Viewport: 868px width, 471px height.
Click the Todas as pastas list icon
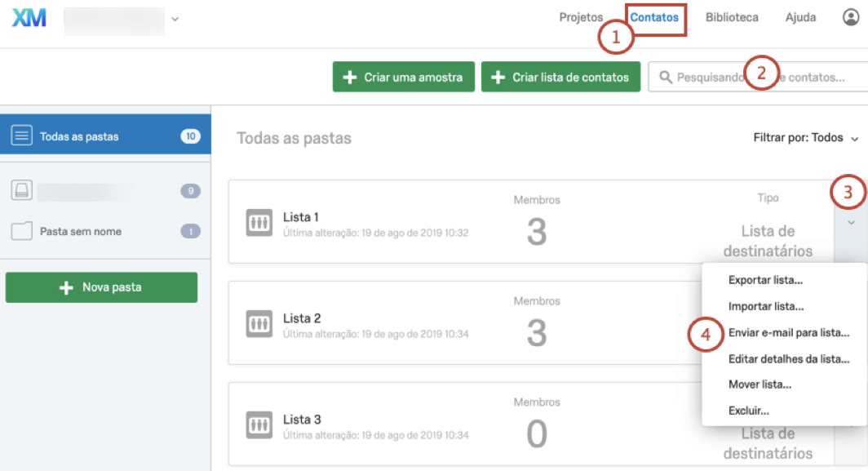(x=21, y=136)
